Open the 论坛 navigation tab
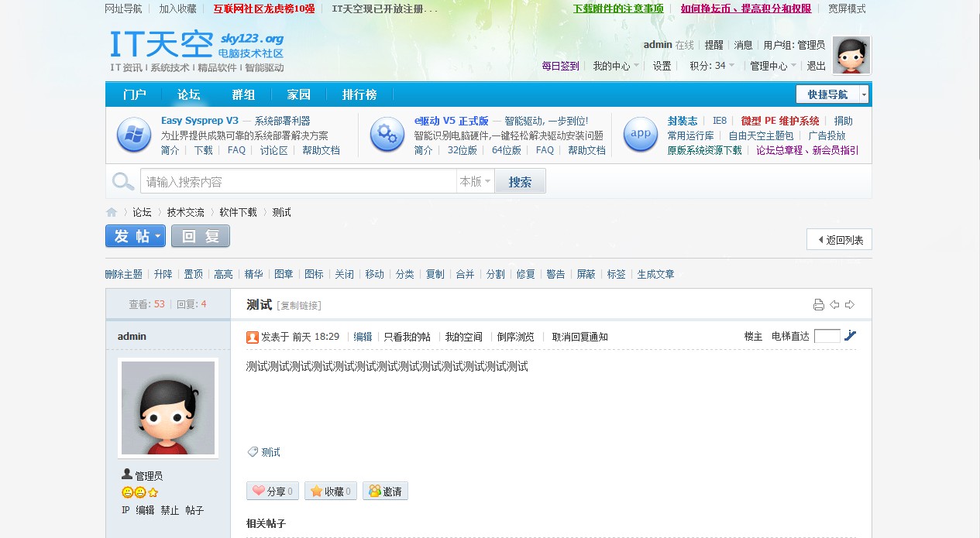Image resolution: width=980 pixels, height=538 pixels. click(x=188, y=94)
